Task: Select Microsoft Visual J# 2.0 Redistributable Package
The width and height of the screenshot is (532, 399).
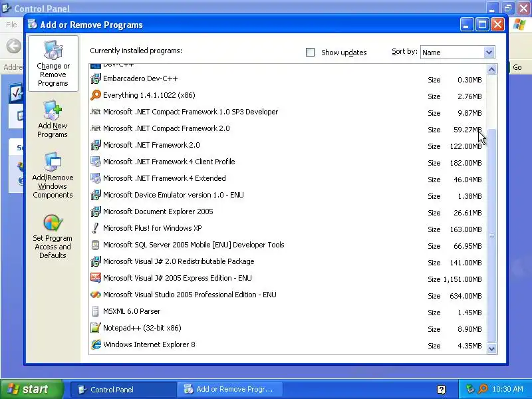Action: click(288, 262)
